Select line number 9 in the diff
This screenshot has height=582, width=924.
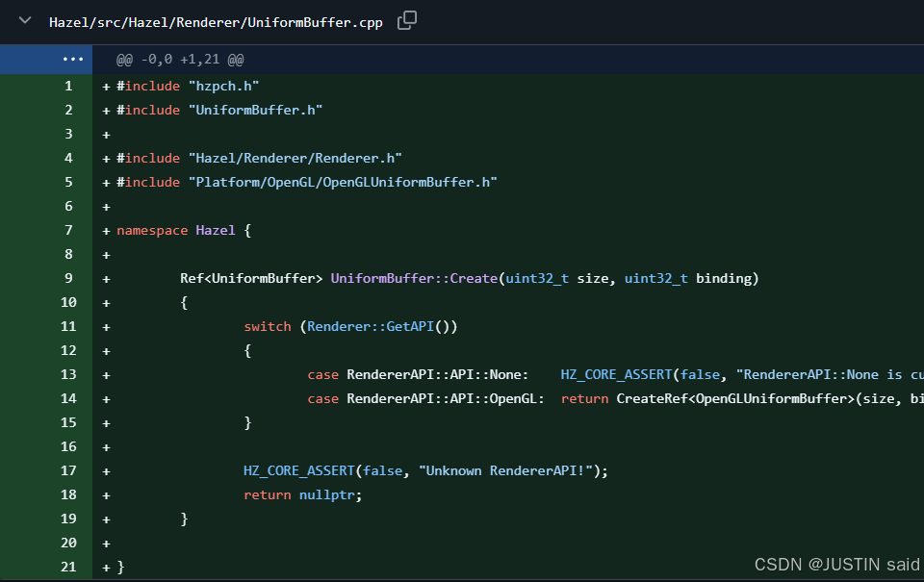[68, 278]
